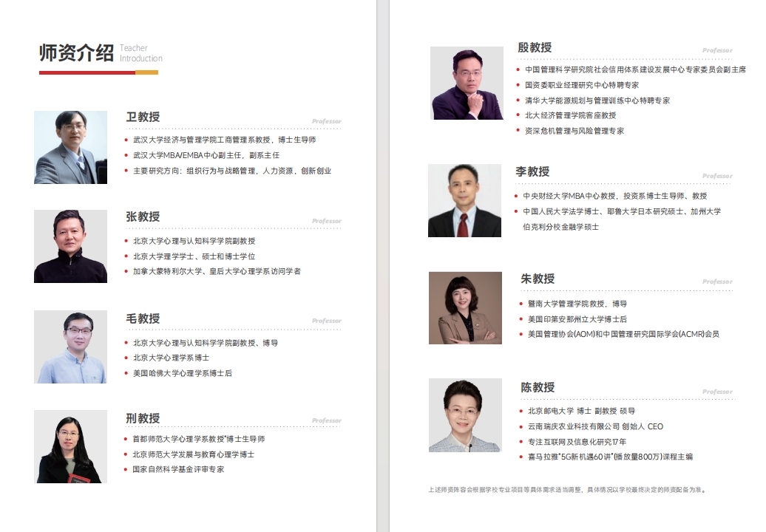Select the photo beside 刑教授

[x=70, y=446]
